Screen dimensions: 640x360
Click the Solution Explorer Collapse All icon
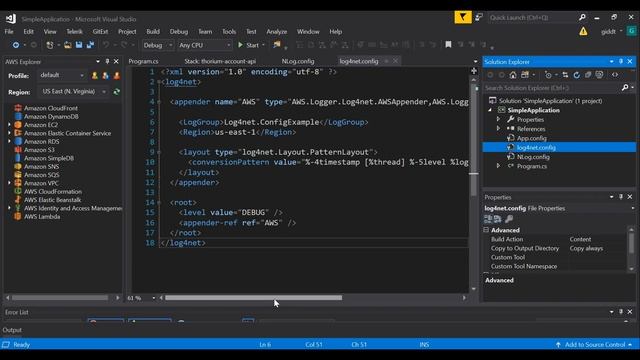pyautogui.click(x=588, y=75)
